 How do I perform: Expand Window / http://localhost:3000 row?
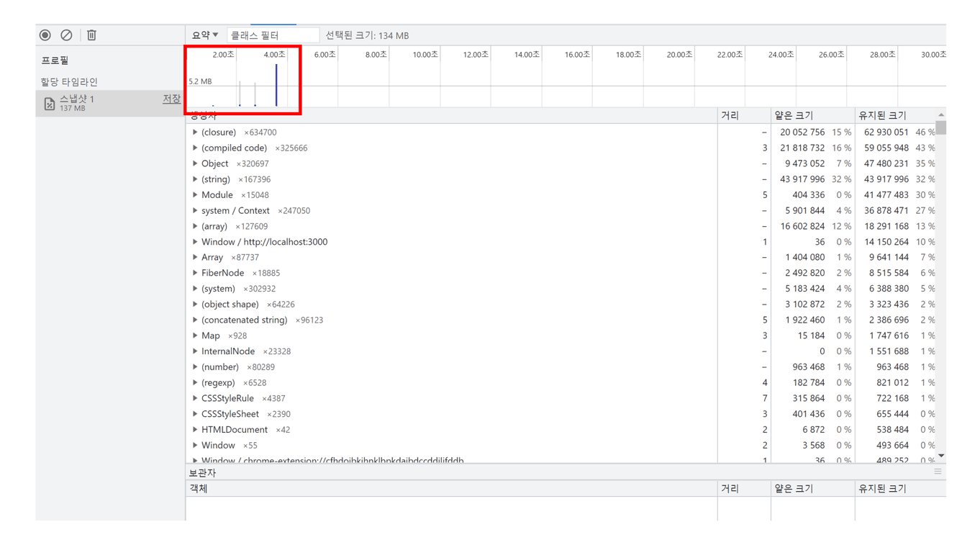tap(195, 242)
